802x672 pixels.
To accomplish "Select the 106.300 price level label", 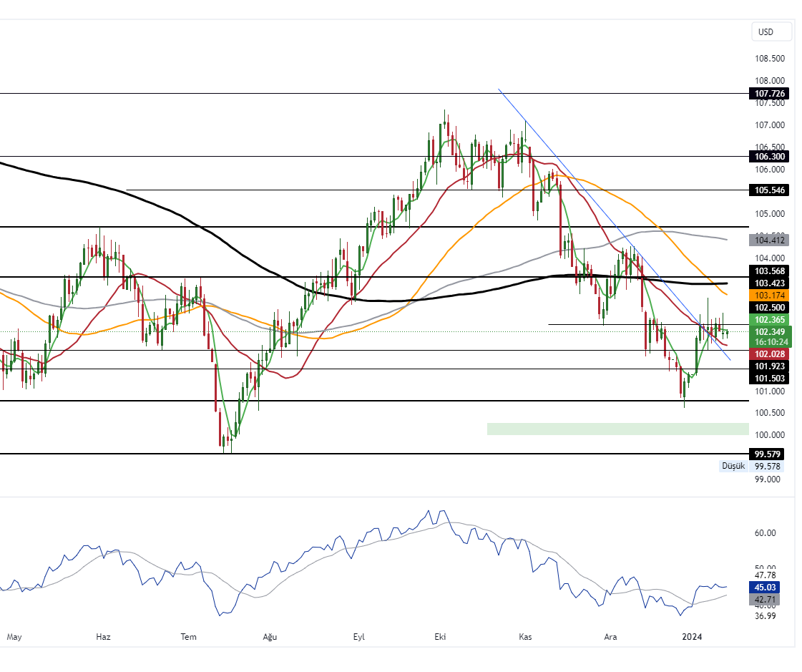I will coord(768,156).
